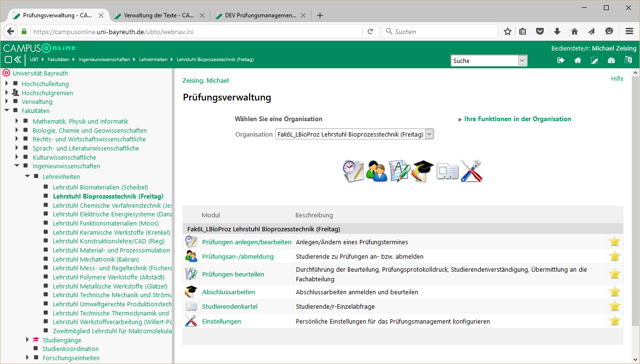Switch to the Verwaltung der Texte tab
Image resolution: width=640 pixels, height=364 pixels.
click(x=158, y=15)
